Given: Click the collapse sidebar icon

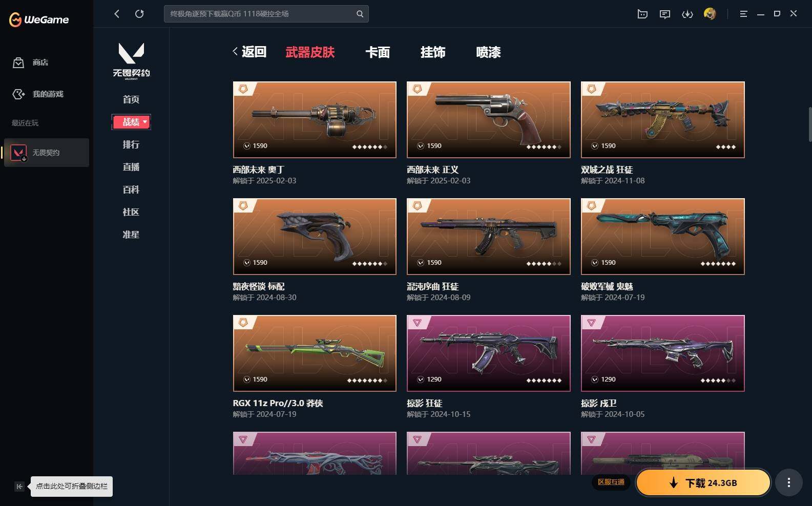Looking at the screenshot, I should pyautogui.click(x=19, y=487).
